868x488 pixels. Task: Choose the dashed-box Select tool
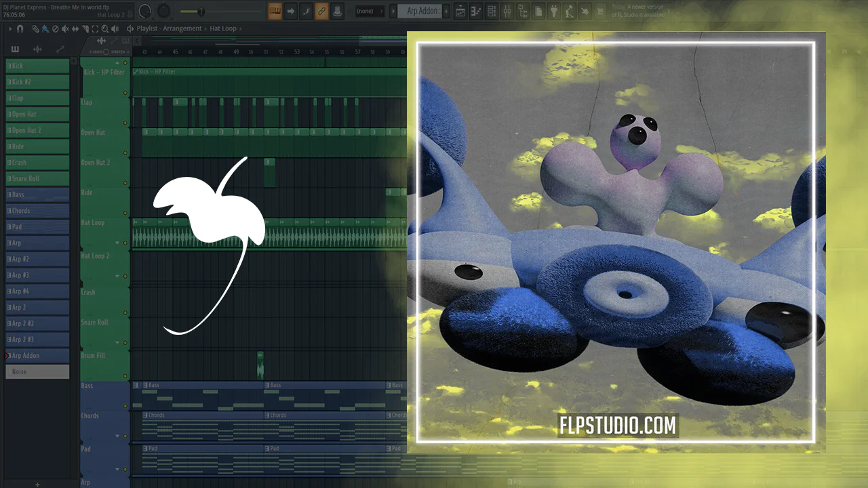[95, 28]
